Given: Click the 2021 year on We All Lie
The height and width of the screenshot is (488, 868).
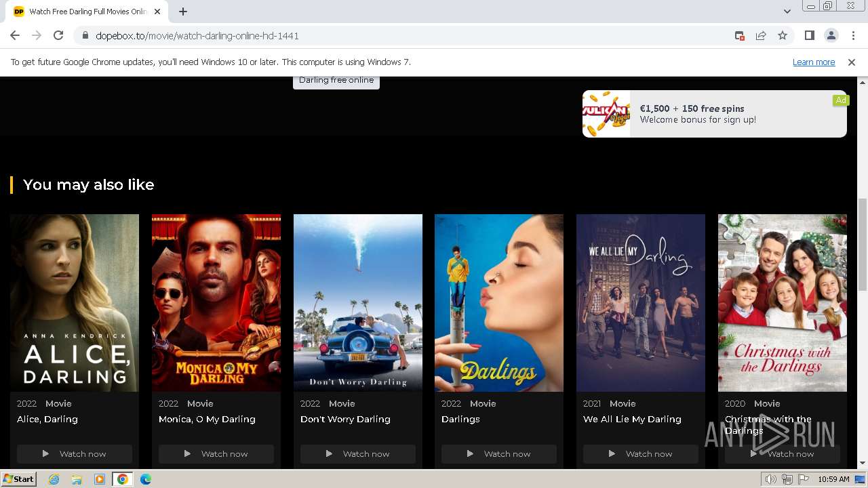Looking at the screenshot, I should (592, 403).
